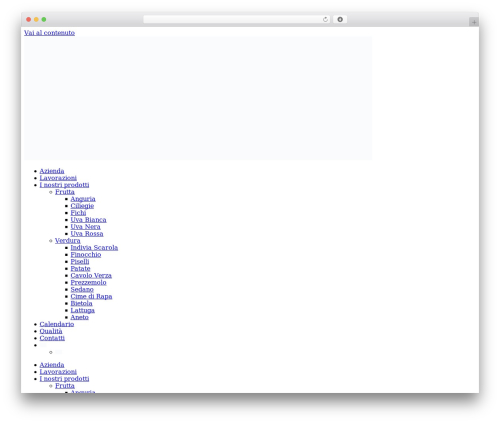This screenshot has width=500, height=423.
Task: Open the first Anguria product link
Action: [x=83, y=199]
